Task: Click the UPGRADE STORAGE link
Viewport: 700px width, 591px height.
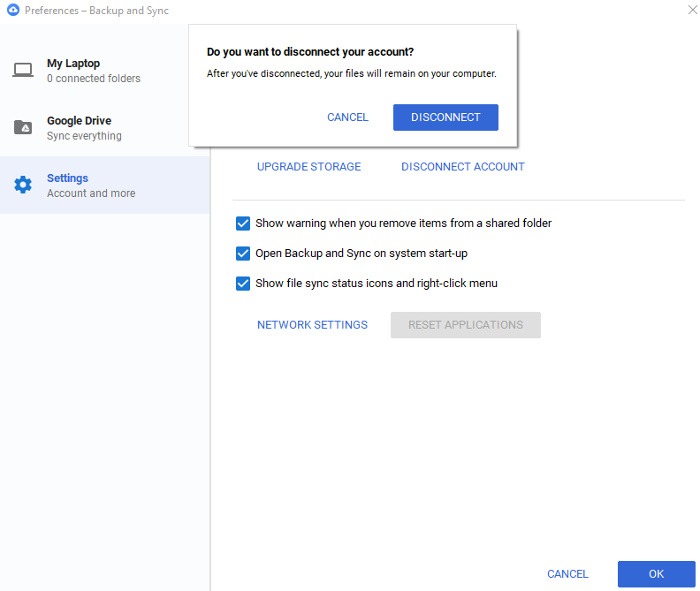Action: click(309, 166)
